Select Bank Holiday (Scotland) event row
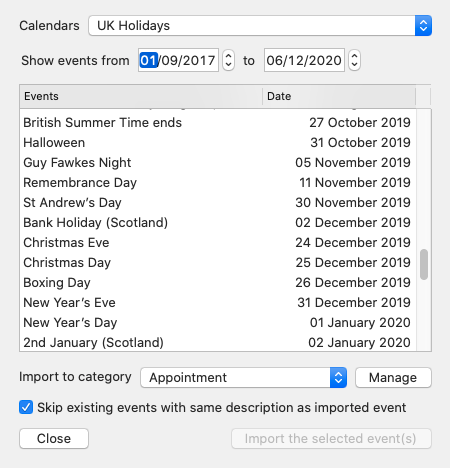This screenshot has height=468, width=450. [x=218, y=223]
